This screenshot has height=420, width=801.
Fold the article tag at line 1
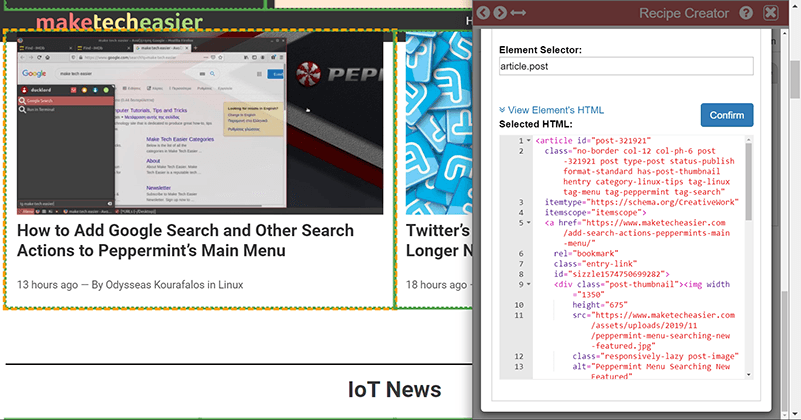click(528, 141)
